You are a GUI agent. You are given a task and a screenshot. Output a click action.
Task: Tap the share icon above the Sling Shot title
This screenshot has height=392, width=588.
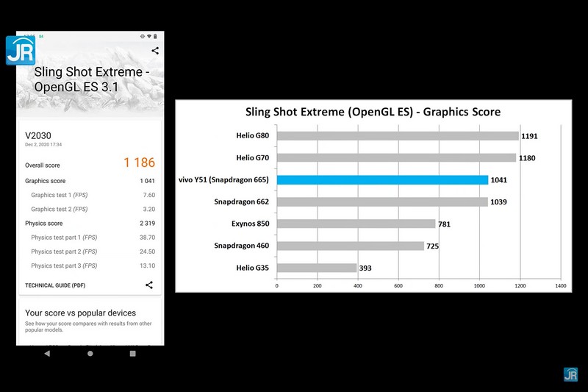pyautogui.click(x=155, y=51)
